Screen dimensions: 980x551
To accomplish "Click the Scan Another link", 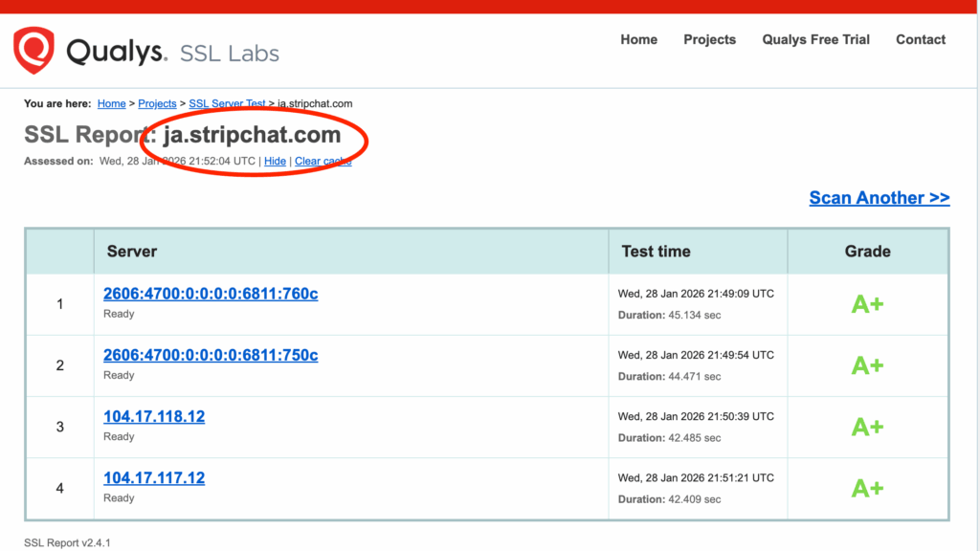I will pyautogui.click(x=879, y=198).
